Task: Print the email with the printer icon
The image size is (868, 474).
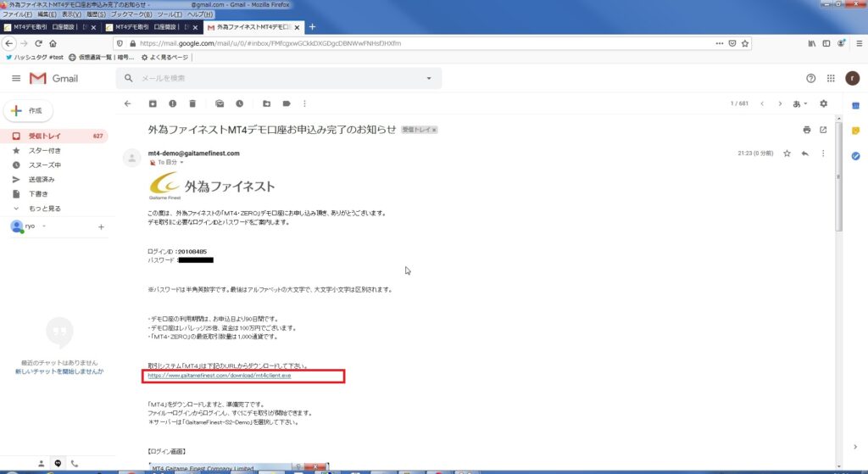Action: pos(807,130)
